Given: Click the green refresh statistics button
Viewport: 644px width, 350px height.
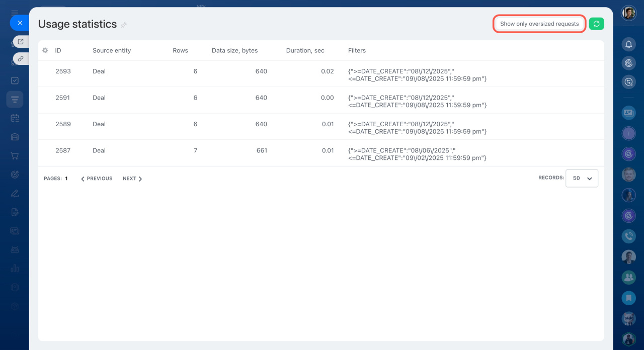Looking at the screenshot, I should [x=596, y=24].
